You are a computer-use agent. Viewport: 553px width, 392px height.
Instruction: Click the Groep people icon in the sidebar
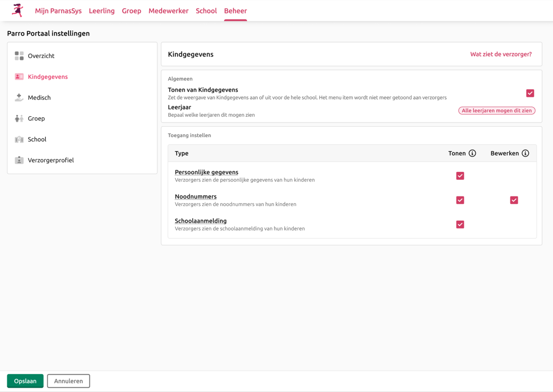(x=19, y=119)
